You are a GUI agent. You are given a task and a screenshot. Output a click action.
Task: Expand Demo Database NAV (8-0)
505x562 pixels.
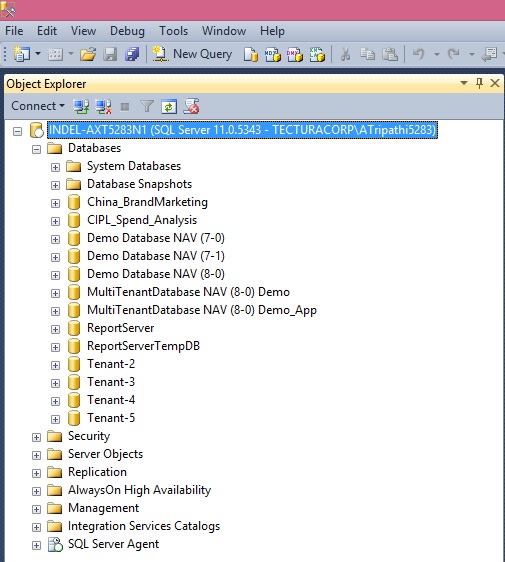coord(55,275)
